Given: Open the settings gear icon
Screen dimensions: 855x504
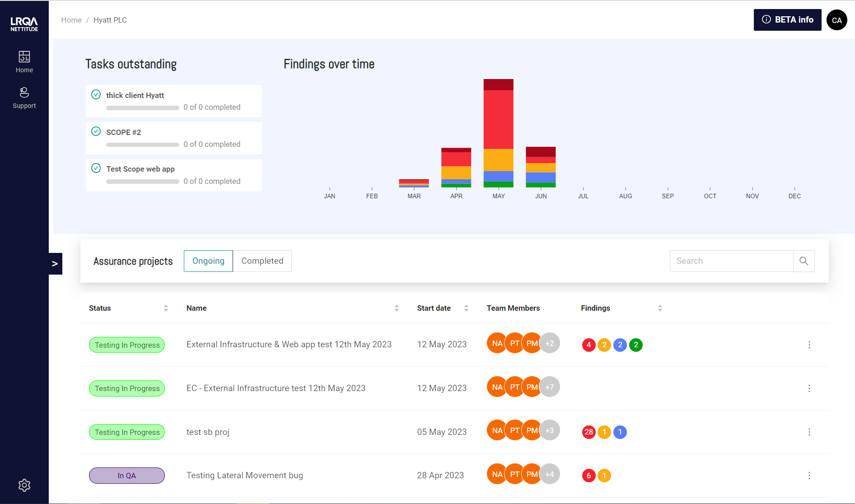Looking at the screenshot, I should point(24,485).
